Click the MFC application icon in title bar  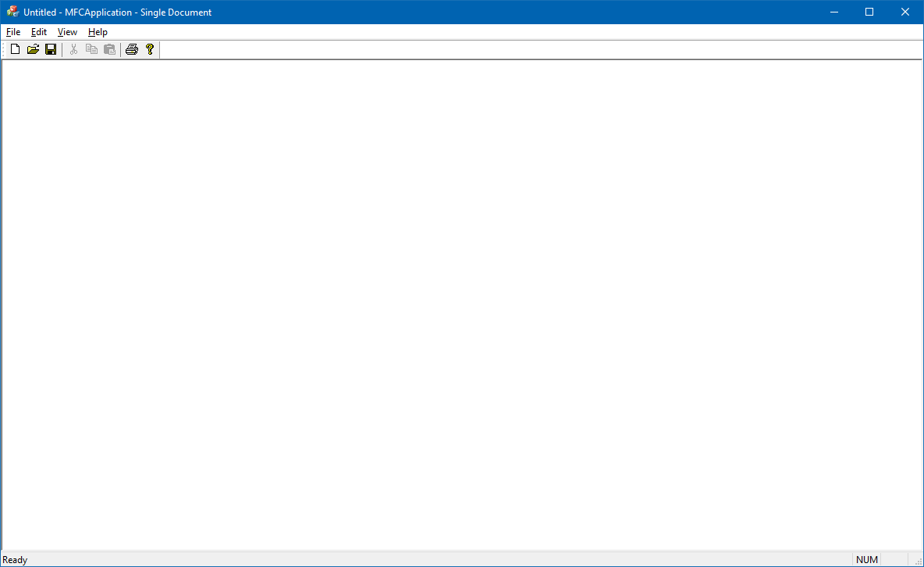coord(12,12)
